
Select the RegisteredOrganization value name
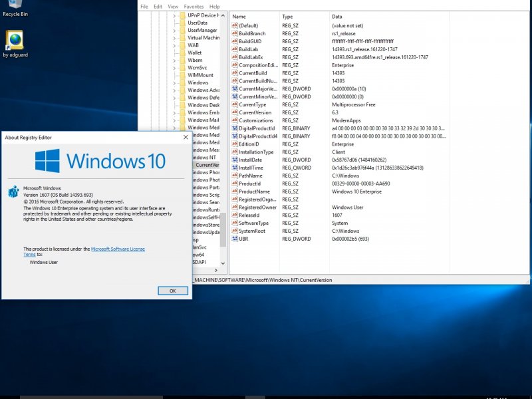pos(257,199)
